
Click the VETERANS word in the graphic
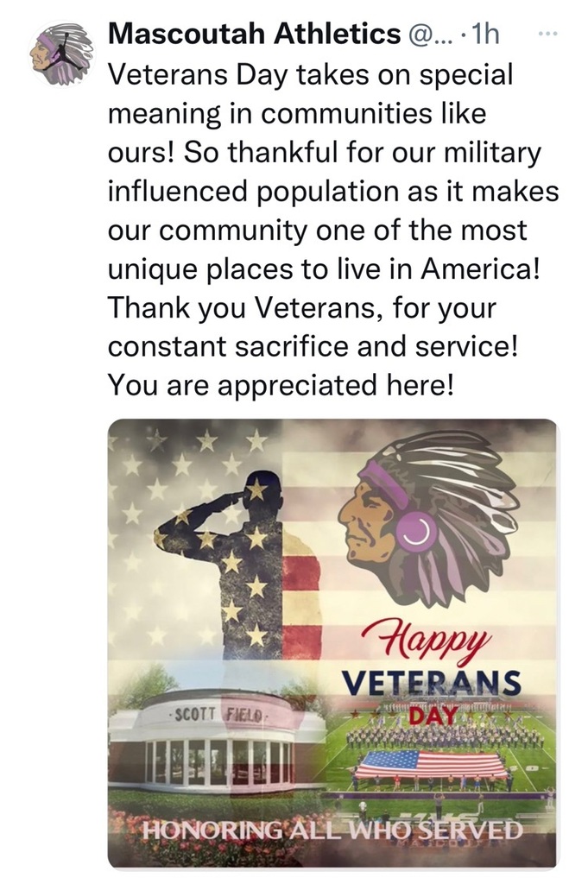coord(431,684)
